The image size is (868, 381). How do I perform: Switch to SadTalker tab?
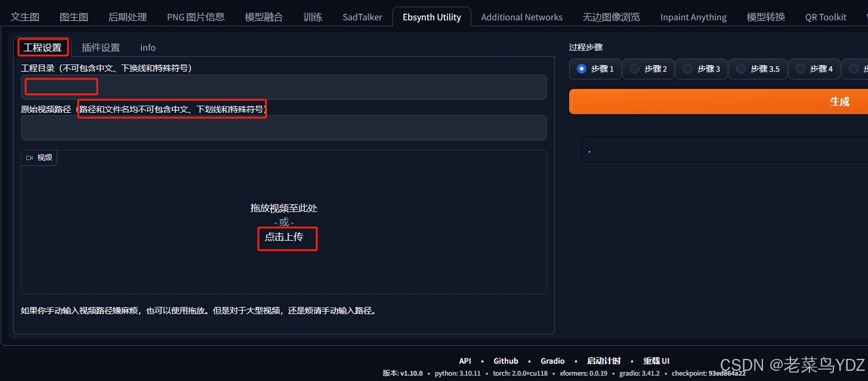click(x=362, y=17)
